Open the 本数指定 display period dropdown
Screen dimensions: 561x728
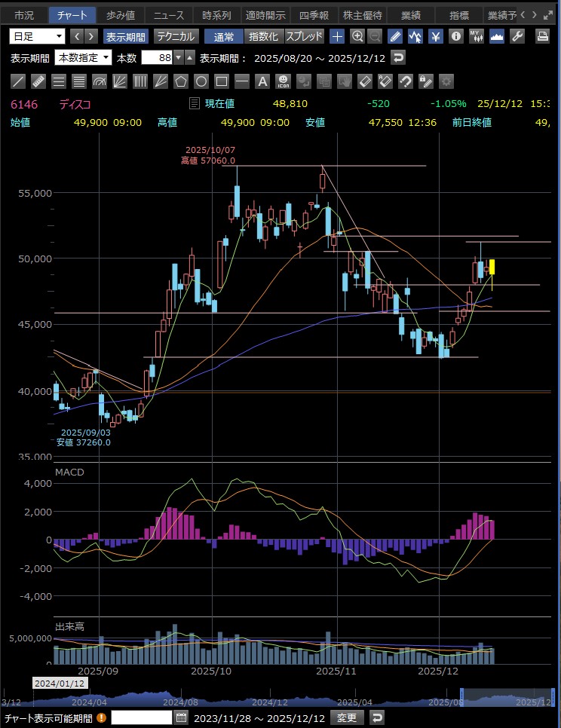coord(83,58)
